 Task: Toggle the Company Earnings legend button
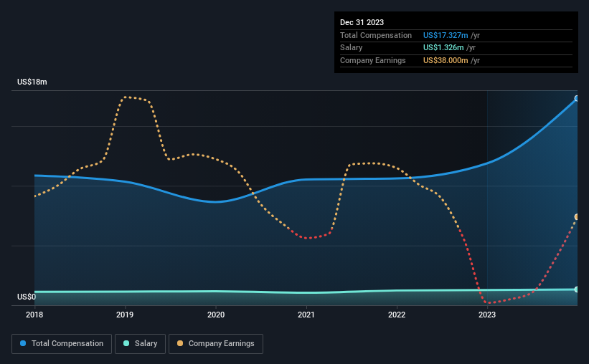click(x=216, y=344)
